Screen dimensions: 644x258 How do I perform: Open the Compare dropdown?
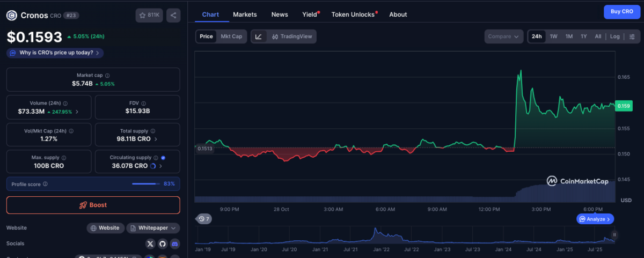tap(503, 36)
